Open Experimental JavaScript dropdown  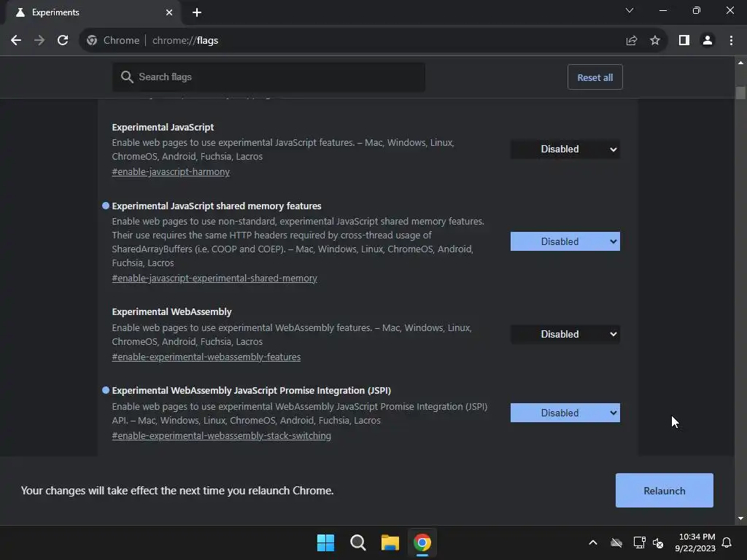coord(565,149)
